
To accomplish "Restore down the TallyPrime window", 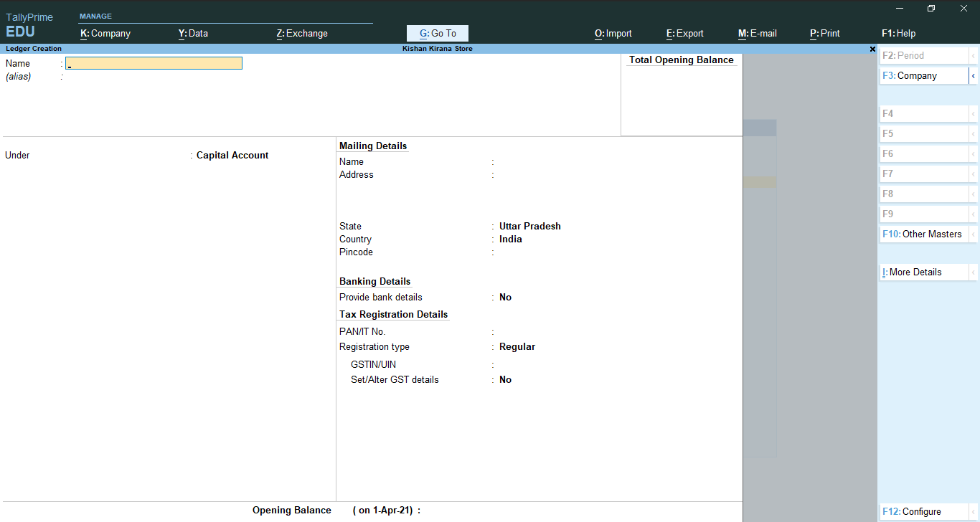I will (x=931, y=9).
